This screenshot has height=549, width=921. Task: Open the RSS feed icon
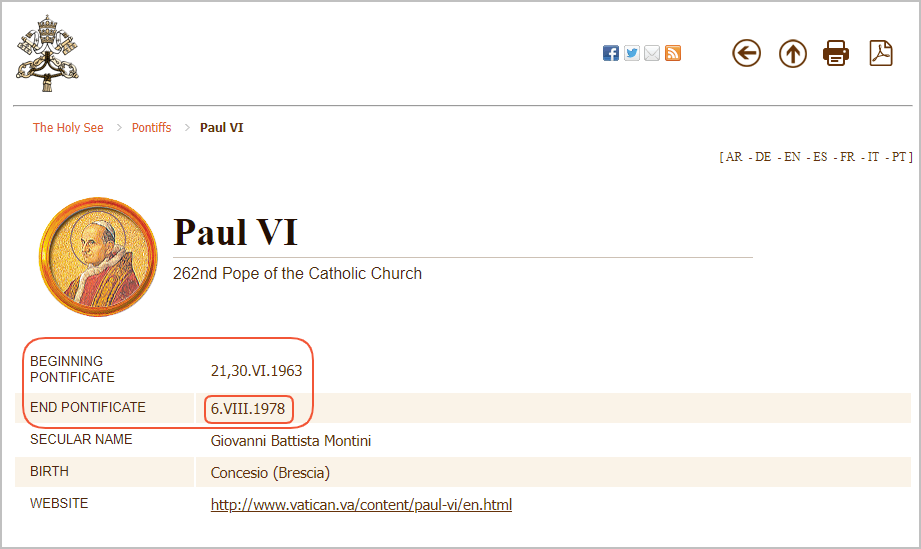673,53
